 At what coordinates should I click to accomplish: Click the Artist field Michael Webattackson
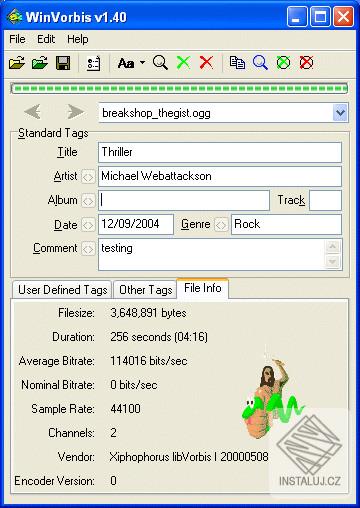pyautogui.click(x=220, y=176)
